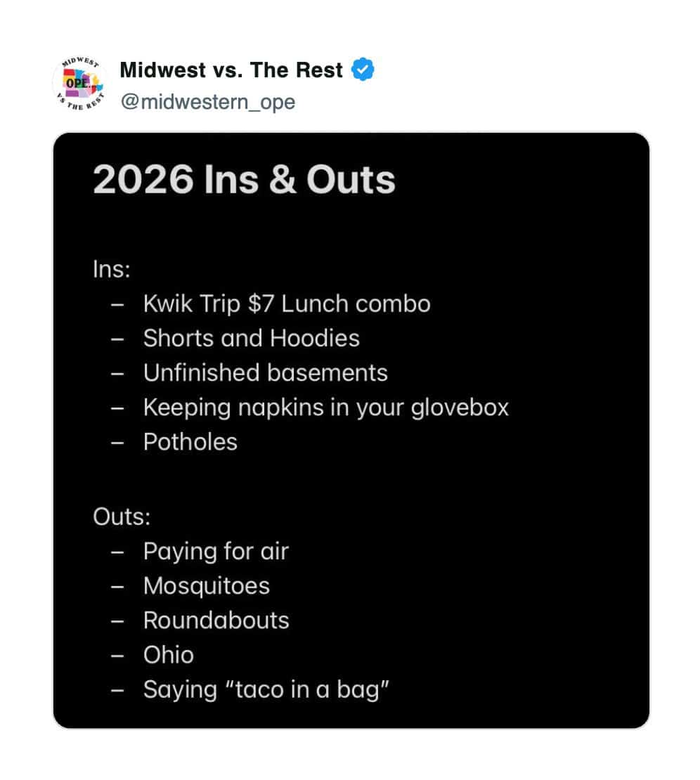This screenshot has height=780, width=700.
Task: Click the "Paying for air" item
Action: point(216,551)
